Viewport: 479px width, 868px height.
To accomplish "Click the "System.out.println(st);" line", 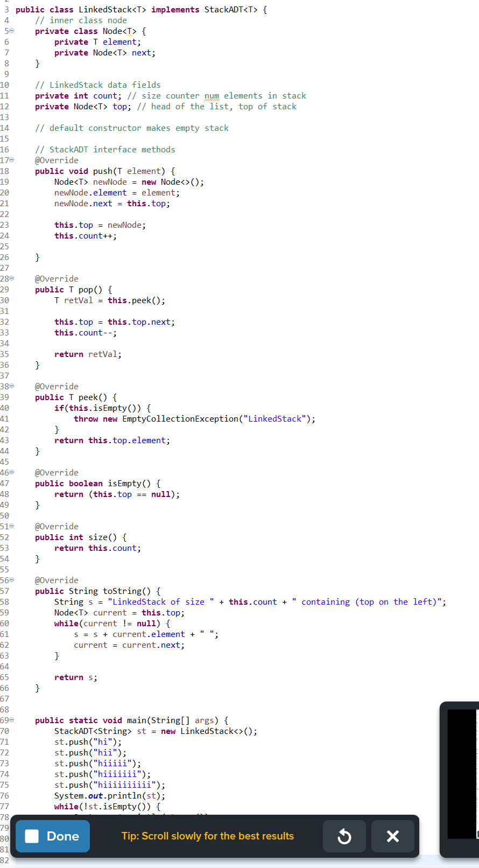I will tap(110, 796).
